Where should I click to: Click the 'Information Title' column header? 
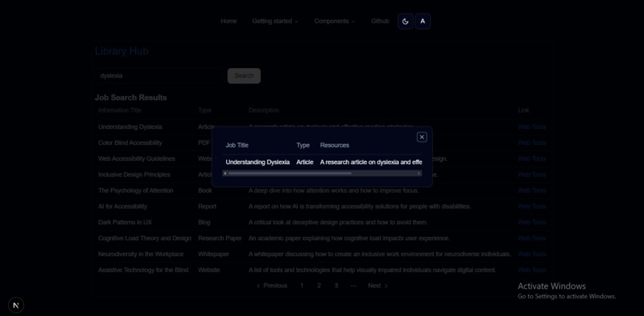[120, 110]
